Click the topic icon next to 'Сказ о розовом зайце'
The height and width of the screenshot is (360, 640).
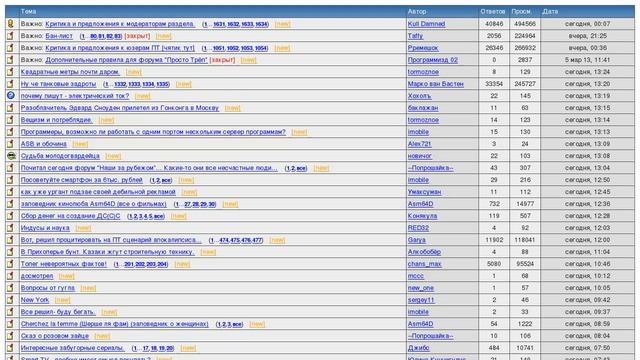tap(11, 336)
